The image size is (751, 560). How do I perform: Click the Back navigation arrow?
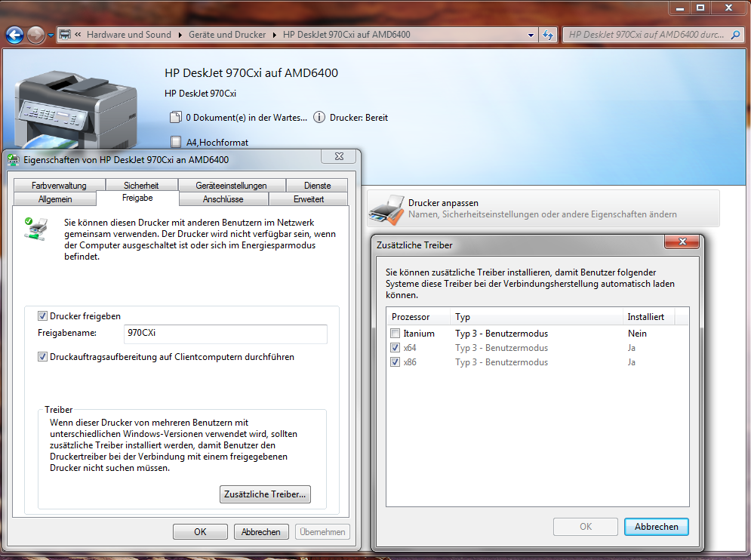pos(14,35)
